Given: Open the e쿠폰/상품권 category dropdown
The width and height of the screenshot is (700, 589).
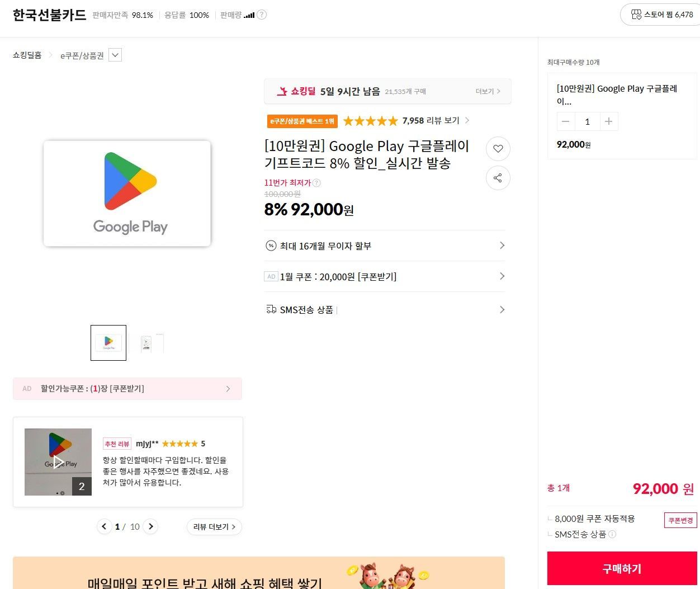Looking at the screenshot, I should pos(115,55).
